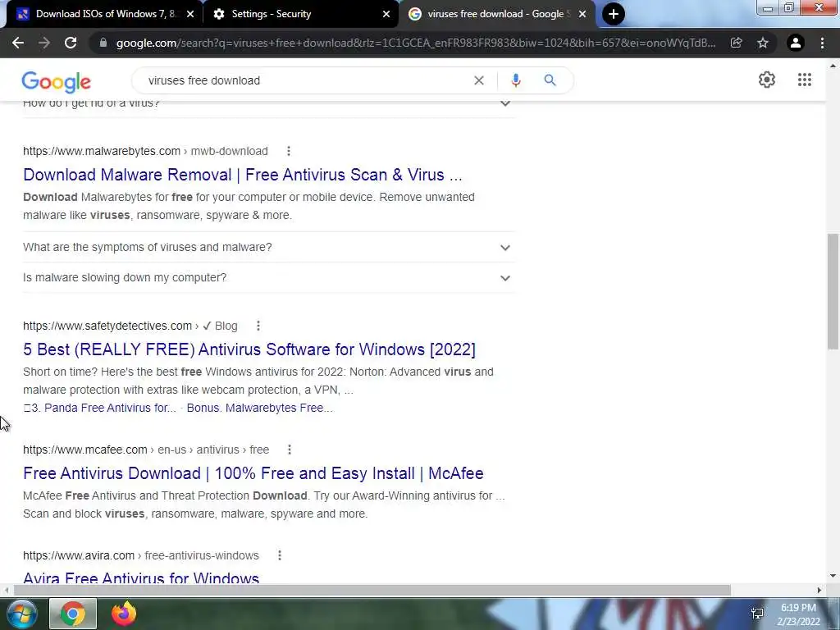Click the Google search input field
This screenshot has width=840, height=630.
pos(305,80)
